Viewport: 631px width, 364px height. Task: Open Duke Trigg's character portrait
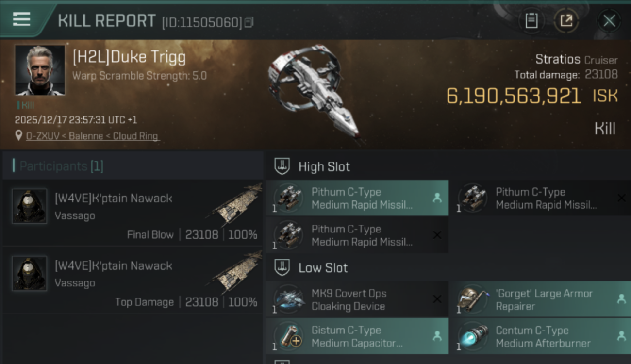40,70
